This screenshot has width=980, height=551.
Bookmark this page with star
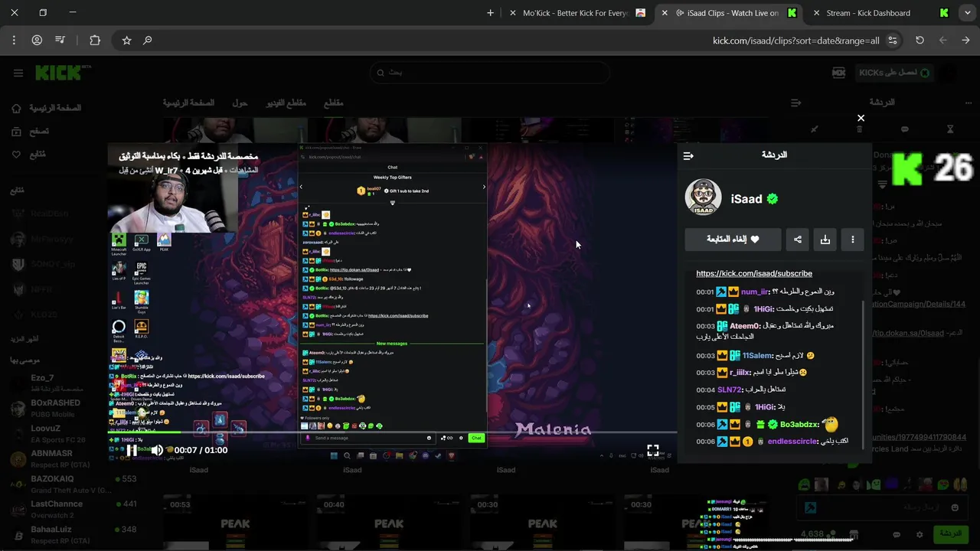click(127, 41)
